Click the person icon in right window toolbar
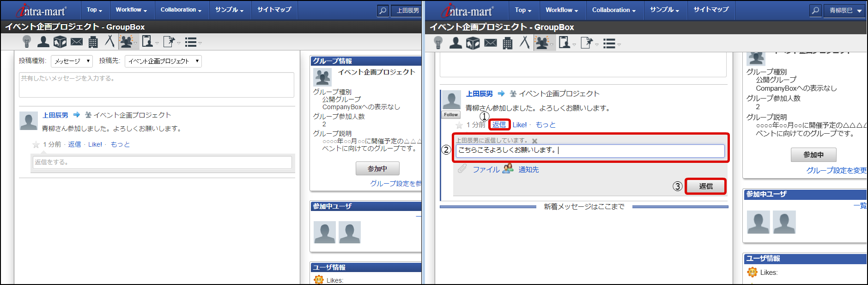The image size is (868, 285). coord(455,43)
